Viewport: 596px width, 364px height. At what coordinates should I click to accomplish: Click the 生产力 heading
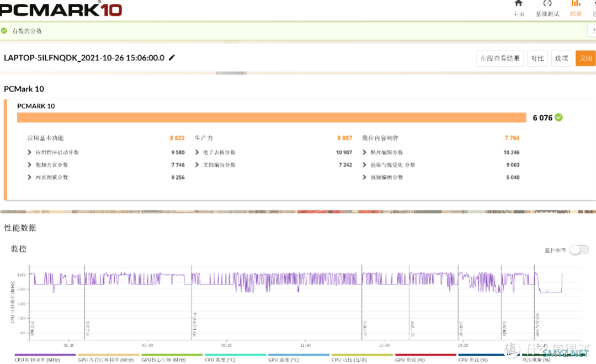(x=204, y=138)
